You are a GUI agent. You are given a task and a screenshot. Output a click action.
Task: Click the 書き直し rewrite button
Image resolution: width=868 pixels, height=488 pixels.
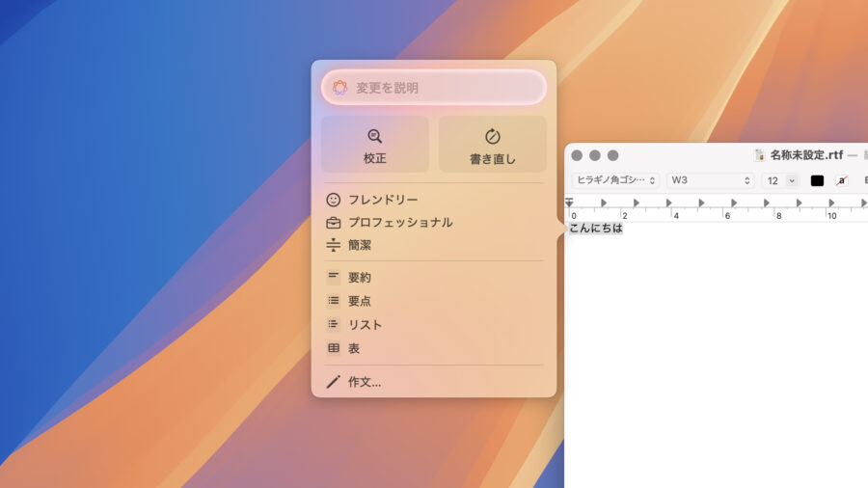pos(492,145)
